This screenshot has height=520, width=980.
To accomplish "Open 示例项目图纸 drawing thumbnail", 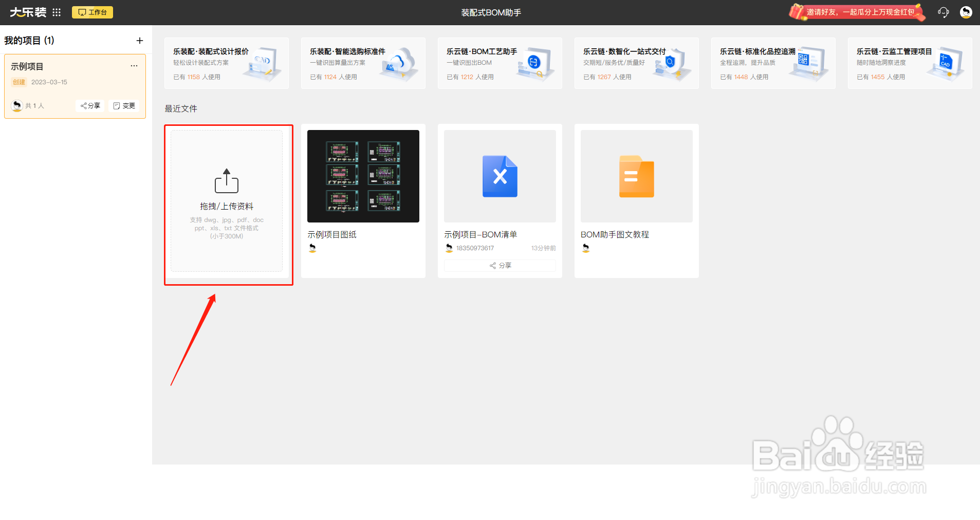I will tap(363, 176).
